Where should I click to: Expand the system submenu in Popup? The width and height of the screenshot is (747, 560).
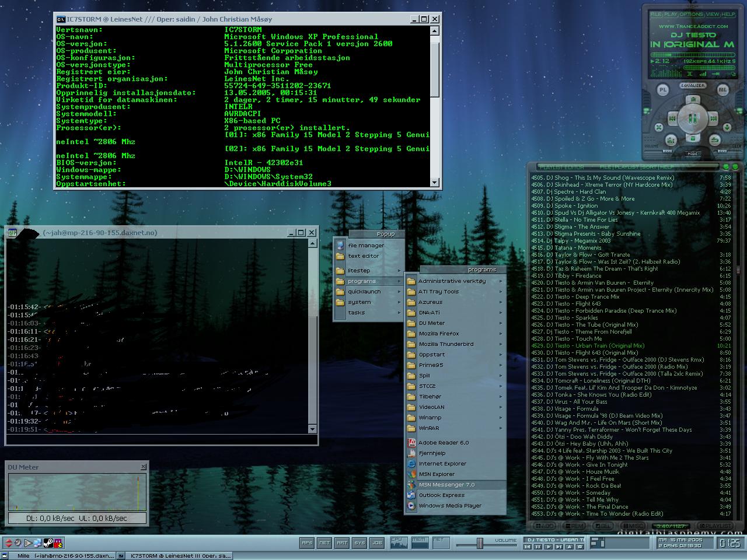point(368,302)
